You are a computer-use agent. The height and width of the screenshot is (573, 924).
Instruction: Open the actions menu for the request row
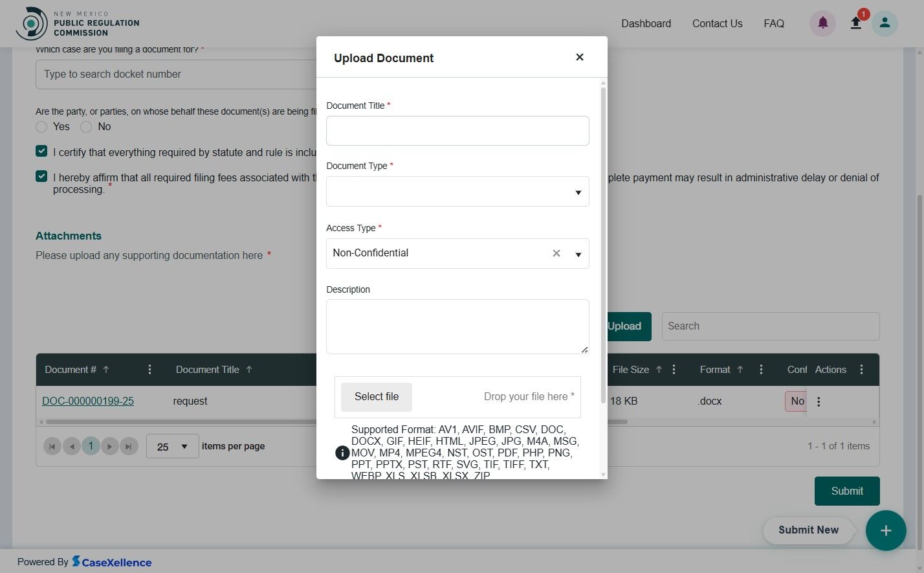pyautogui.click(x=819, y=401)
